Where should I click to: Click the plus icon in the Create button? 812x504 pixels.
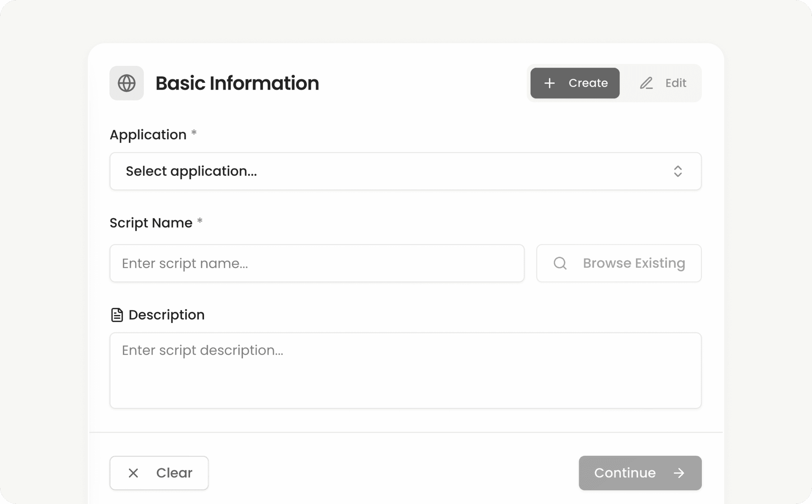(x=549, y=83)
